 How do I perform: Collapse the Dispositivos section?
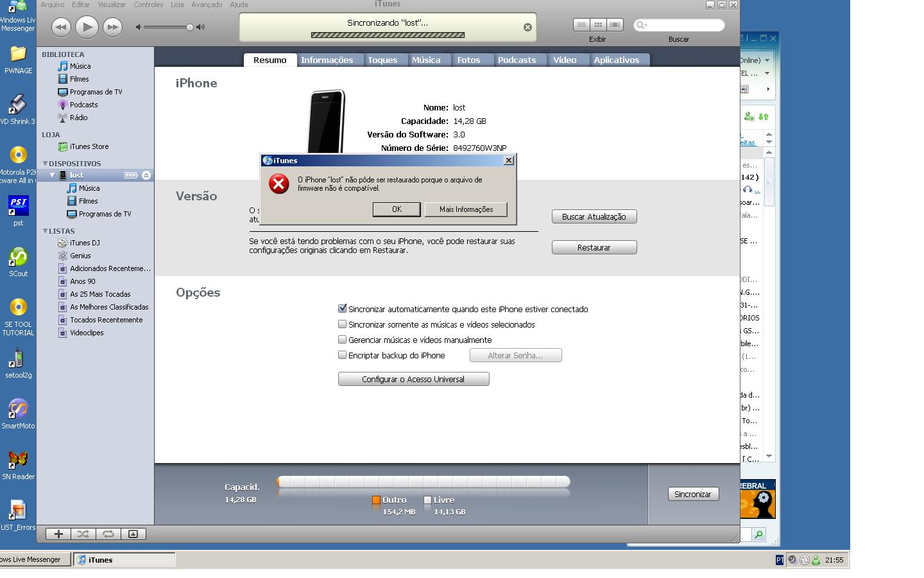[x=45, y=164]
